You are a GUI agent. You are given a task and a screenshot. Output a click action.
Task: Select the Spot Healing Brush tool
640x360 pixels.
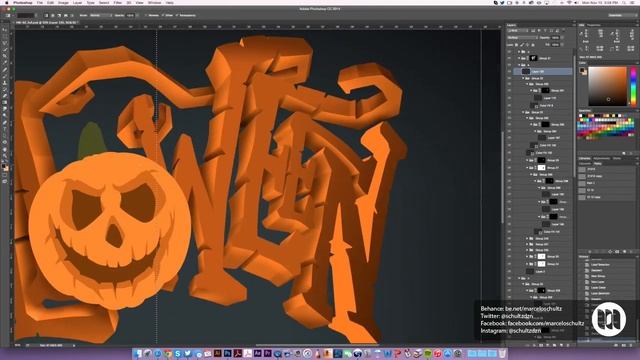point(5,69)
